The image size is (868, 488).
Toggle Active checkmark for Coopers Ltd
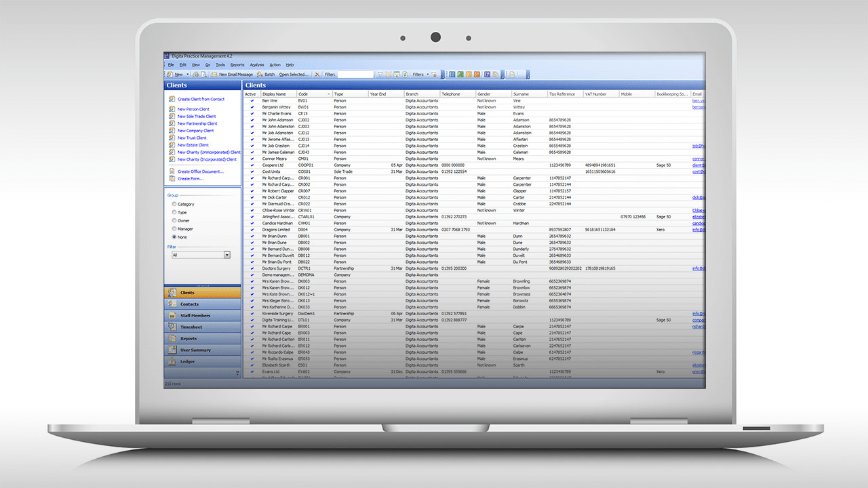point(252,165)
